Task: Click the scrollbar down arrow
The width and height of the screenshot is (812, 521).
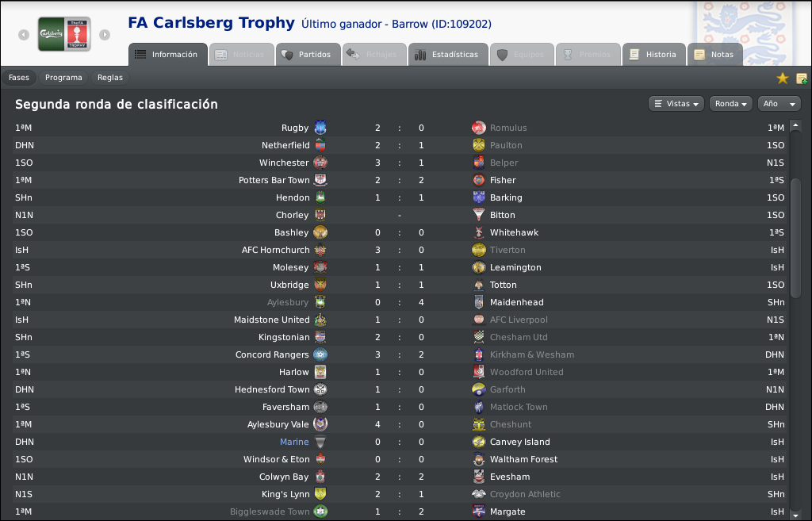Action: click(x=795, y=515)
